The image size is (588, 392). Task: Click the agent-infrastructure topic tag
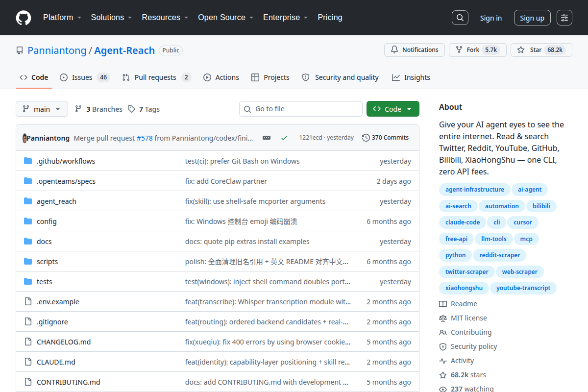474,190
